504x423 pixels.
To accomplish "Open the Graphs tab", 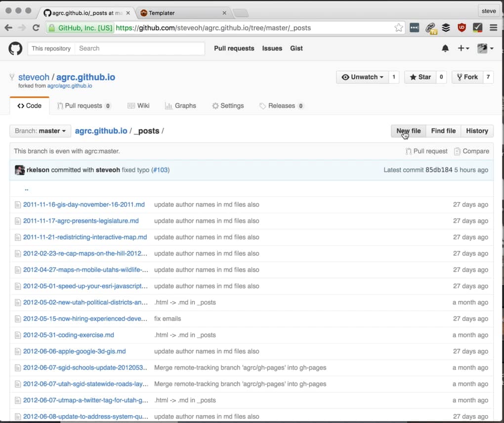I will tap(180, 106).
